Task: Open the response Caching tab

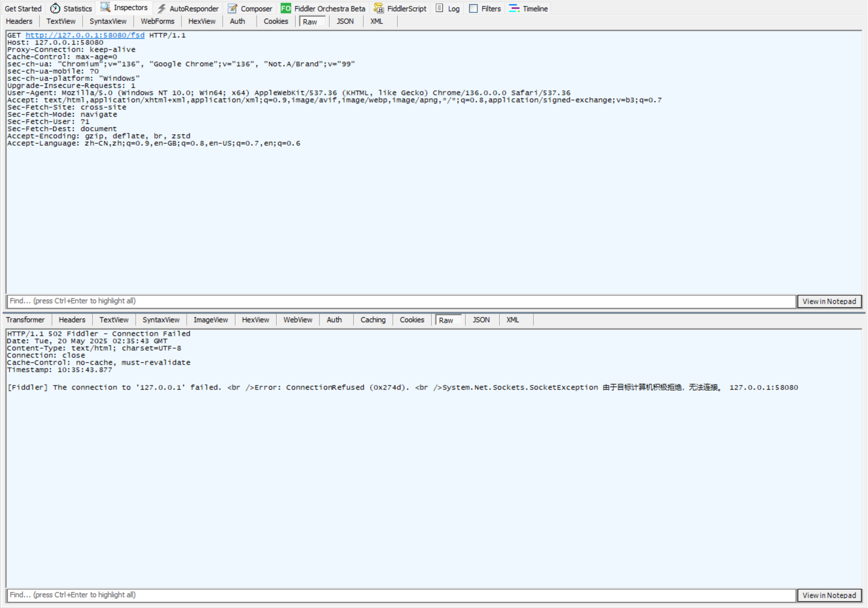Action: coord(373,320)
